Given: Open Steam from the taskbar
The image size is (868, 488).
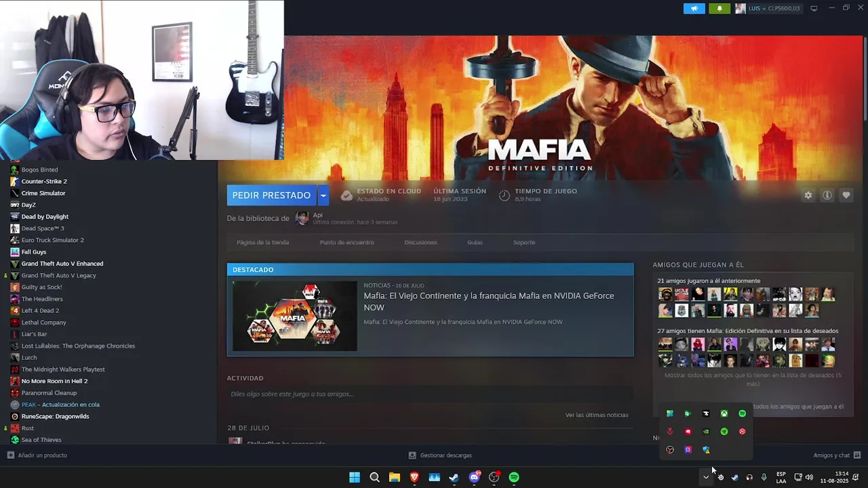Looking at the screenshot, I should (x=454, y=477).
